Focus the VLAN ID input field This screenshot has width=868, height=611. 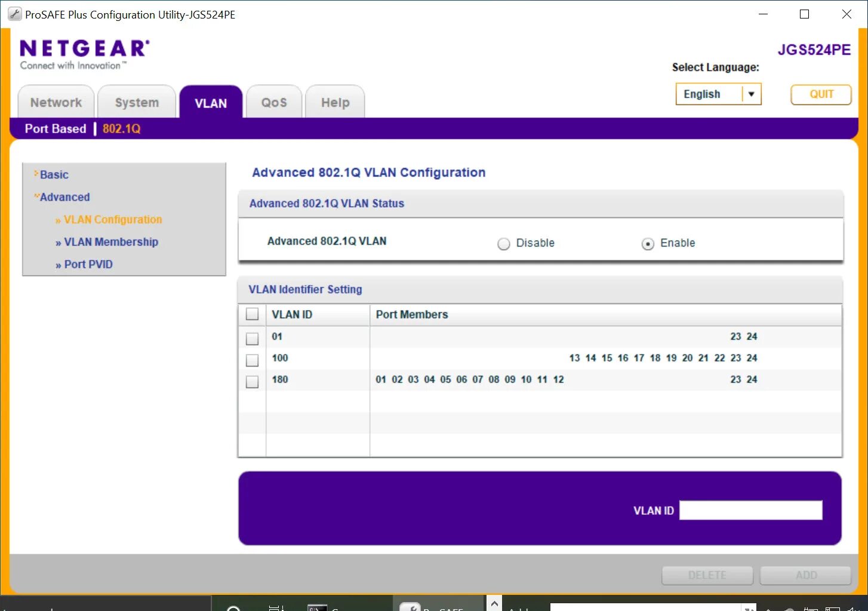tap(751, 510)
